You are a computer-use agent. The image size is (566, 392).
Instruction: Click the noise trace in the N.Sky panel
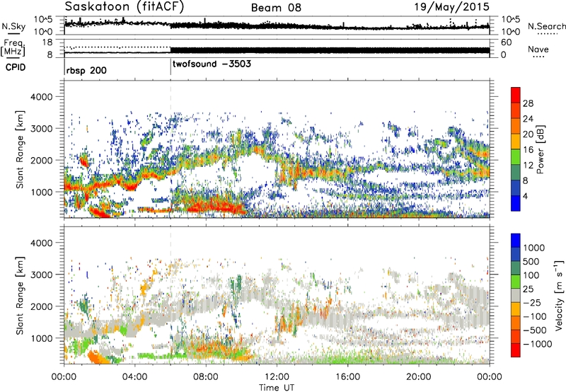[277, 25]
